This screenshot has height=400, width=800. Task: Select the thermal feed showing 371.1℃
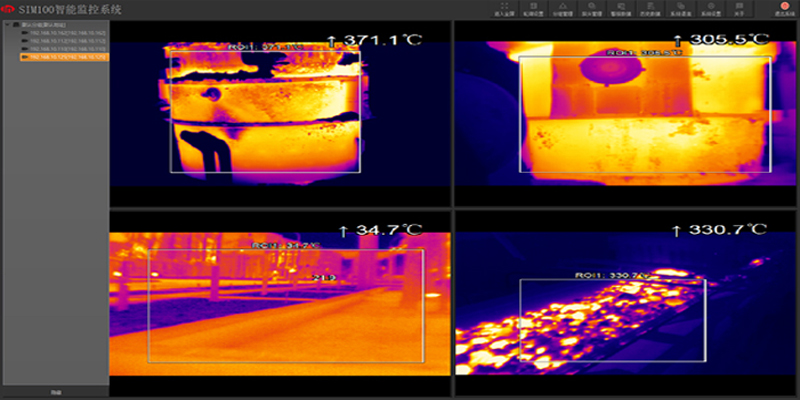coord(279,113)
